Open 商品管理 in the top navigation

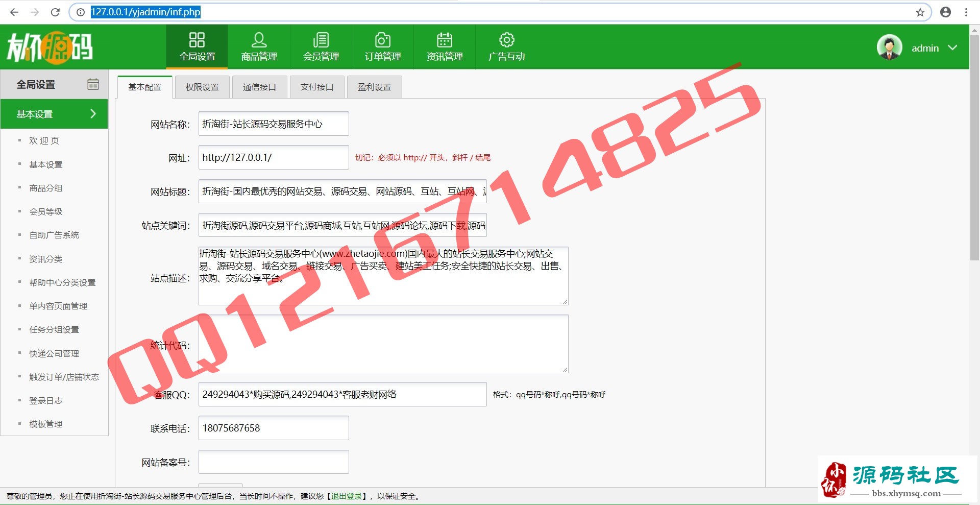coord(259,46)
